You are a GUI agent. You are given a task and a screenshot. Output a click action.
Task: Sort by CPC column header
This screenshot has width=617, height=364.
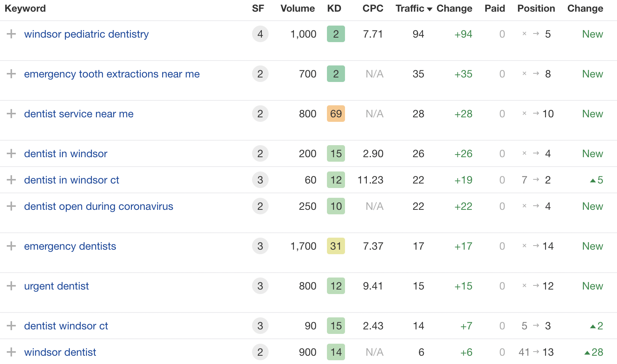tap(373, 9)
